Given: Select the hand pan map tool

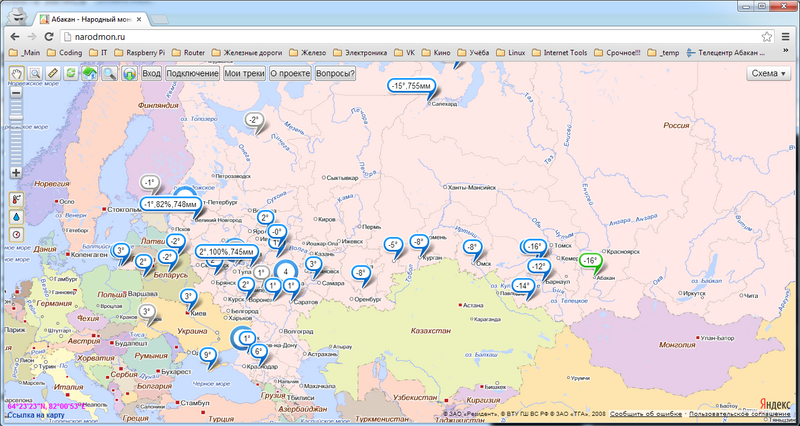Looking at the screenshot, I should 16,73.
